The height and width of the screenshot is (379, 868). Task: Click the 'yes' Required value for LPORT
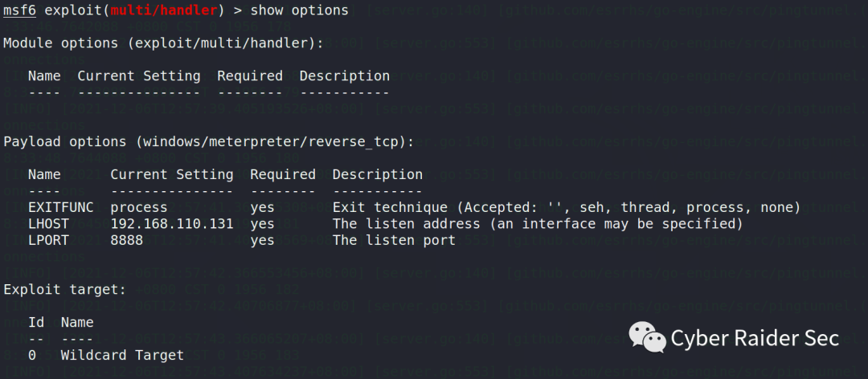coord(262,241)
